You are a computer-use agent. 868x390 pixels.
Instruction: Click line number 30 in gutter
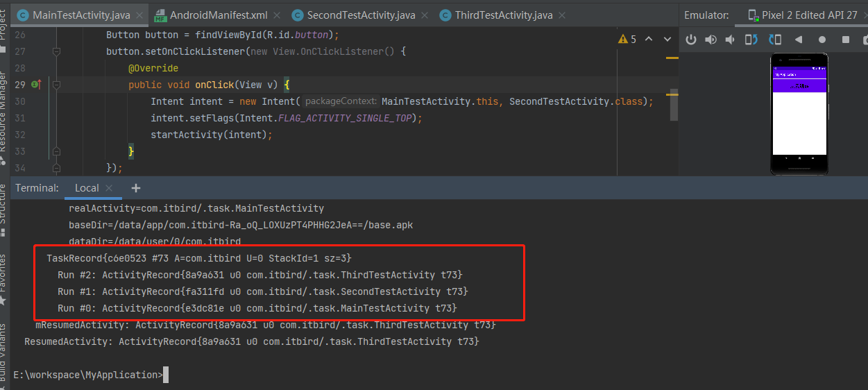point(19,101)
